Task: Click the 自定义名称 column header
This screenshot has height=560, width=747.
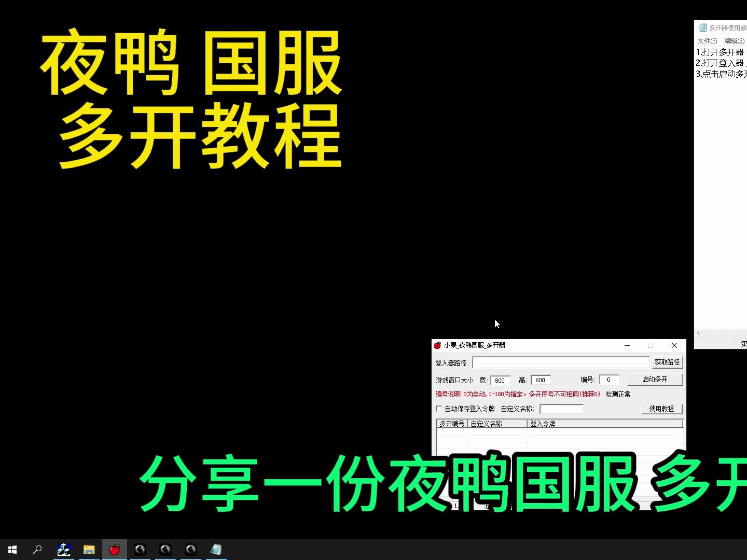Action: (497, 424)
